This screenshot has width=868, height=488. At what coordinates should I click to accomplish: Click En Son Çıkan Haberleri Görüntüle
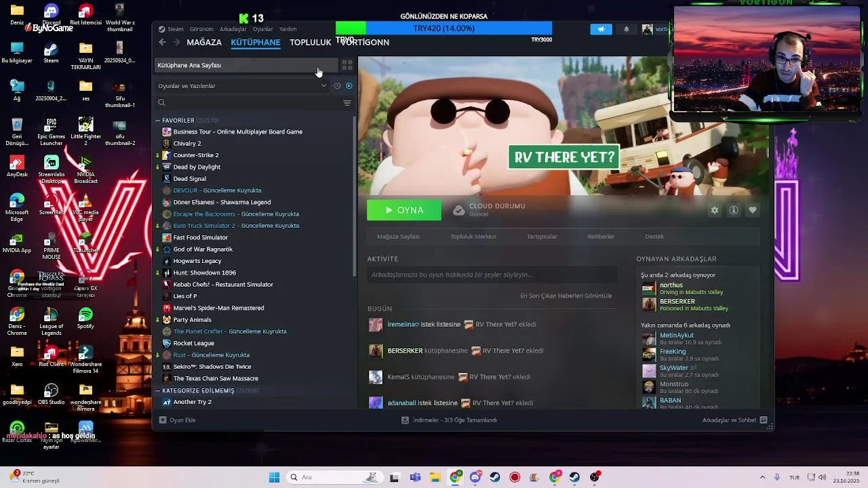[566, 296]
